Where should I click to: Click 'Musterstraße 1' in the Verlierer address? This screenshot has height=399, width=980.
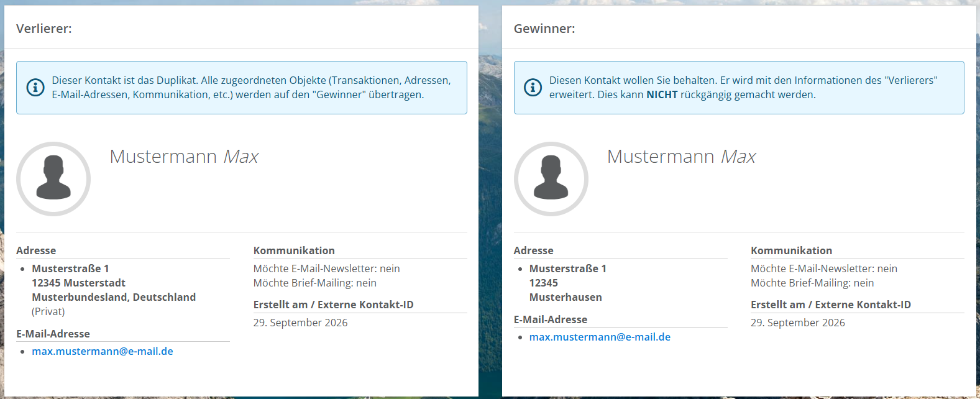pos(70,268)
